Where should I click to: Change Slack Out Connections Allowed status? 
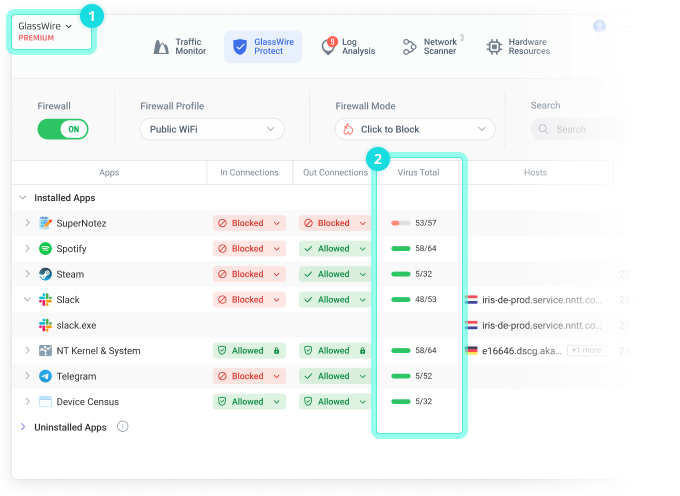[335, 300]
